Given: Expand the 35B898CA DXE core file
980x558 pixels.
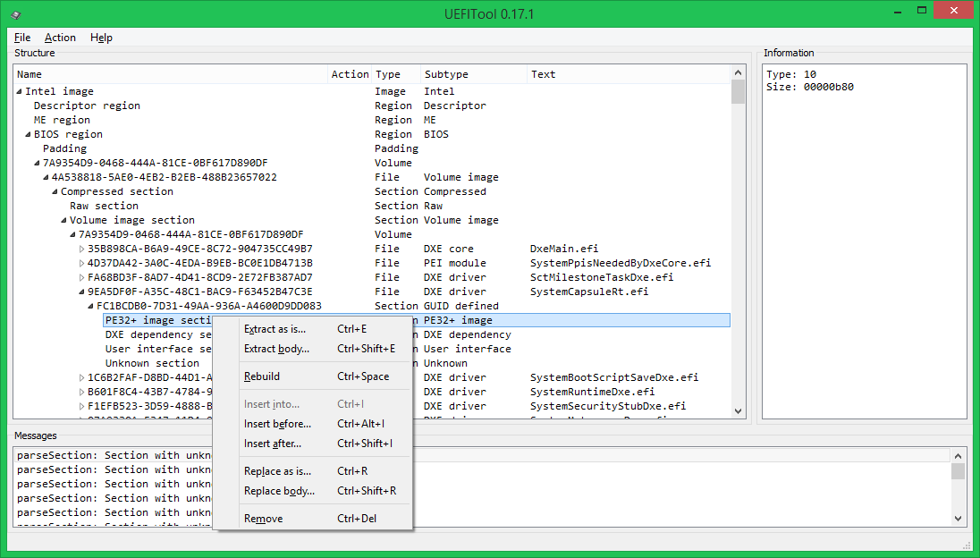Looking at the screenshot, I should [x=82, y=249].
